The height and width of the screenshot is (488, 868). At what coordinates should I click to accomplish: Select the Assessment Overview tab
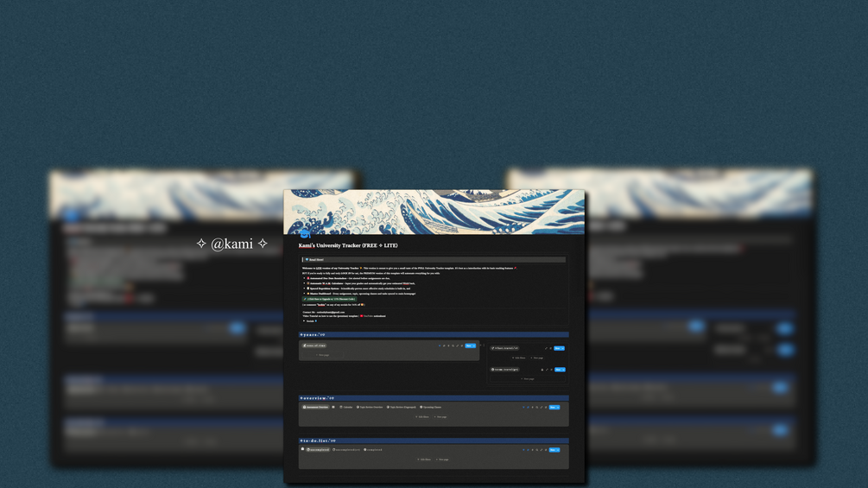pyautogui.click(x=315, y=407)
